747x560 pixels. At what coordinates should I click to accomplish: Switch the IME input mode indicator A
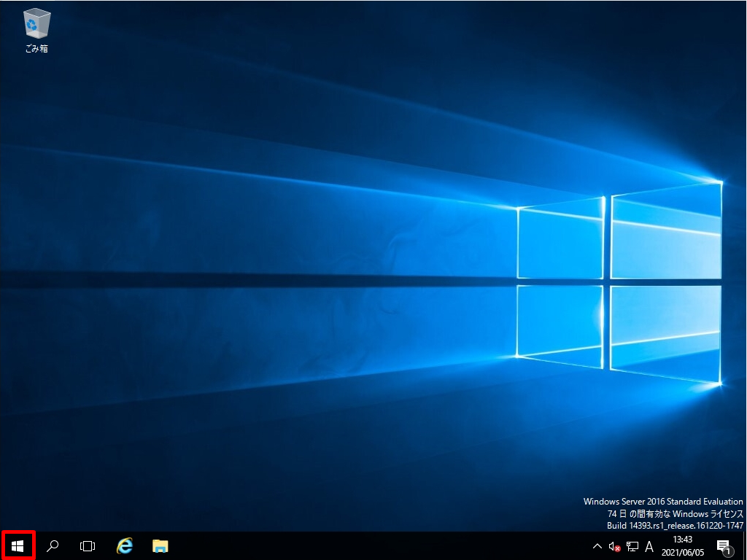(x=649, y=546)
